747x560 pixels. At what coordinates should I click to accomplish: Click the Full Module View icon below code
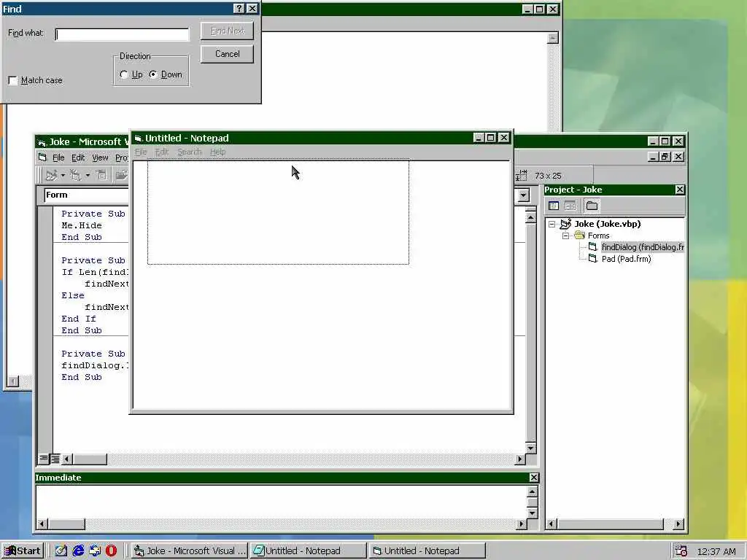[x=55, y=459]
